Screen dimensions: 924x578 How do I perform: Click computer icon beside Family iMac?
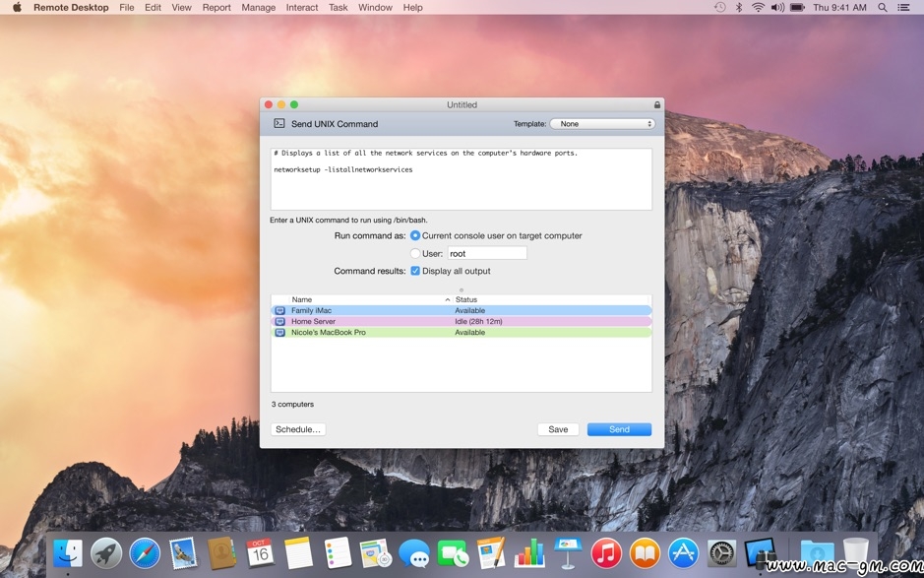tap(279, 310)
